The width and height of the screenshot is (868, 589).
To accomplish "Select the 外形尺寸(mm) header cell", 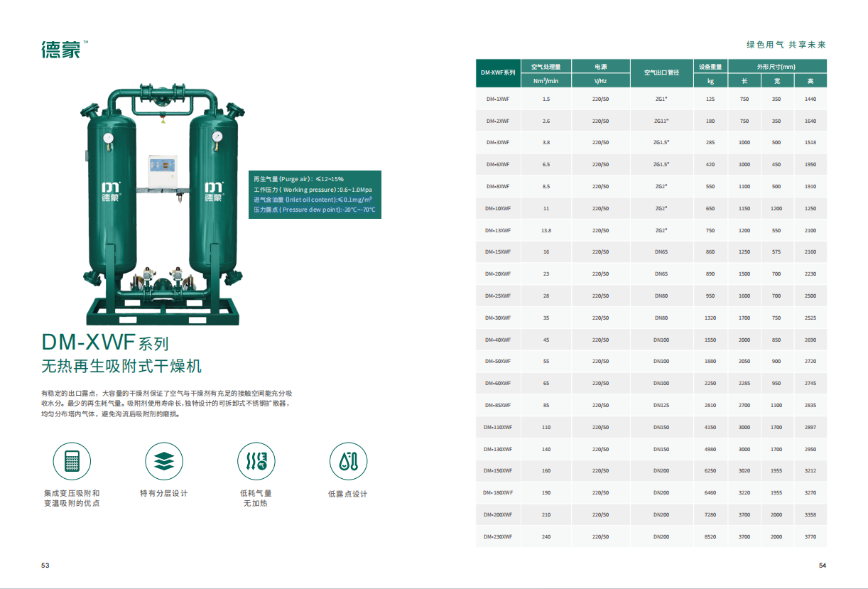I will click(x=776, y=66).
